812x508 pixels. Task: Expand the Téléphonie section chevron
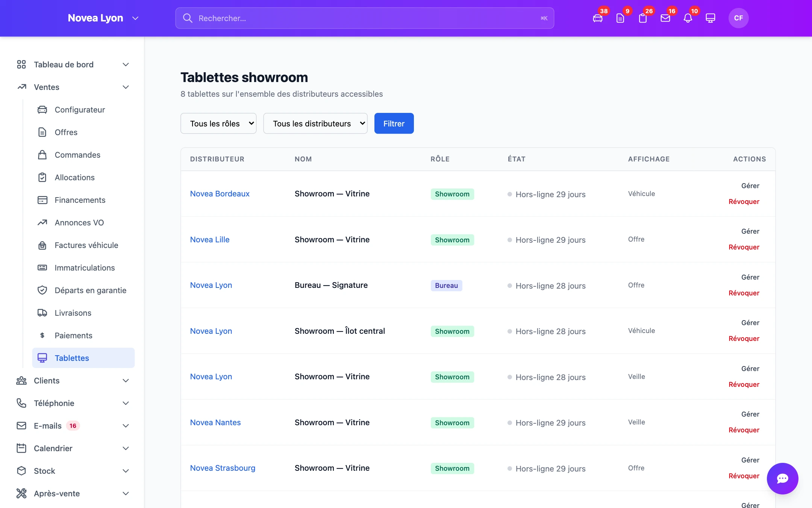(126, 403)
